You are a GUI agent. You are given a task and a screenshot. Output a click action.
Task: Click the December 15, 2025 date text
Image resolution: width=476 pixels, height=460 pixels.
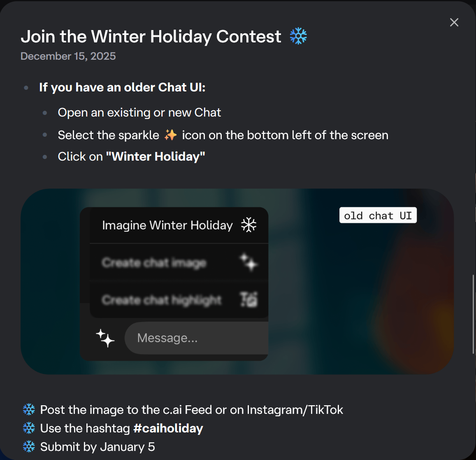click(68, 56)
